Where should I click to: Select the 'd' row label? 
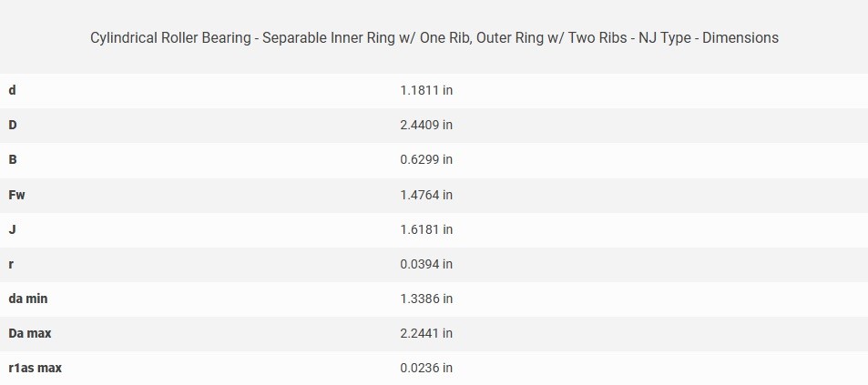tap(12, 90)
